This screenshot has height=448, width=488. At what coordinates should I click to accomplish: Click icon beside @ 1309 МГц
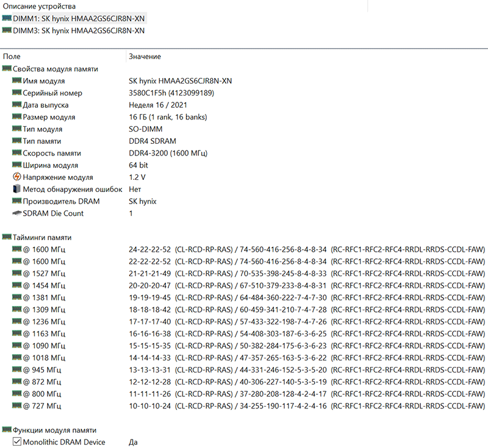pos(16,309)
